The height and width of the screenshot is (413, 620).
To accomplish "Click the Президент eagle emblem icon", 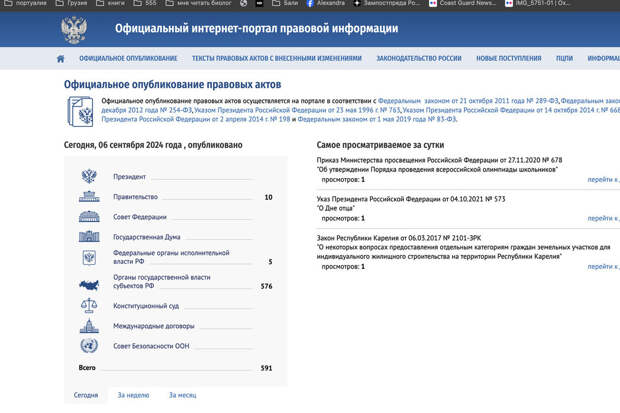I will [x=89, y=176].
